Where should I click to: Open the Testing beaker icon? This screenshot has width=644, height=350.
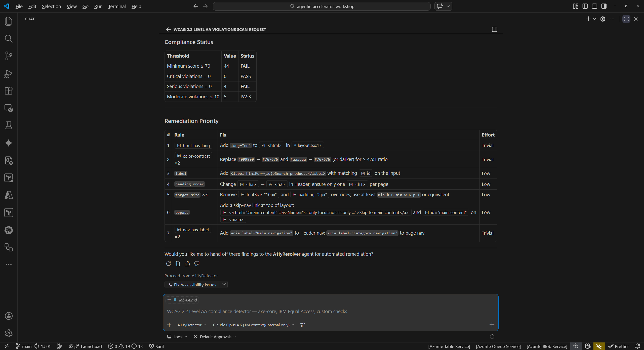(x=9, y=125)
